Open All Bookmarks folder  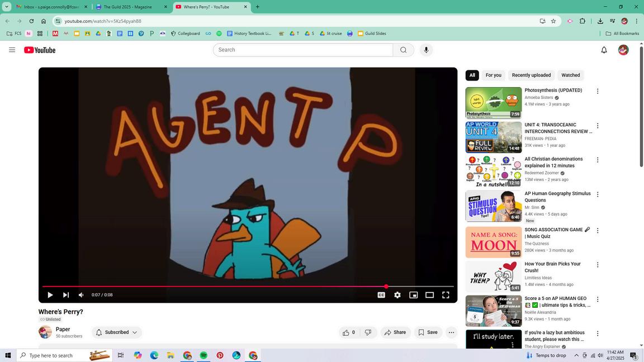click(x=622, y=34)
